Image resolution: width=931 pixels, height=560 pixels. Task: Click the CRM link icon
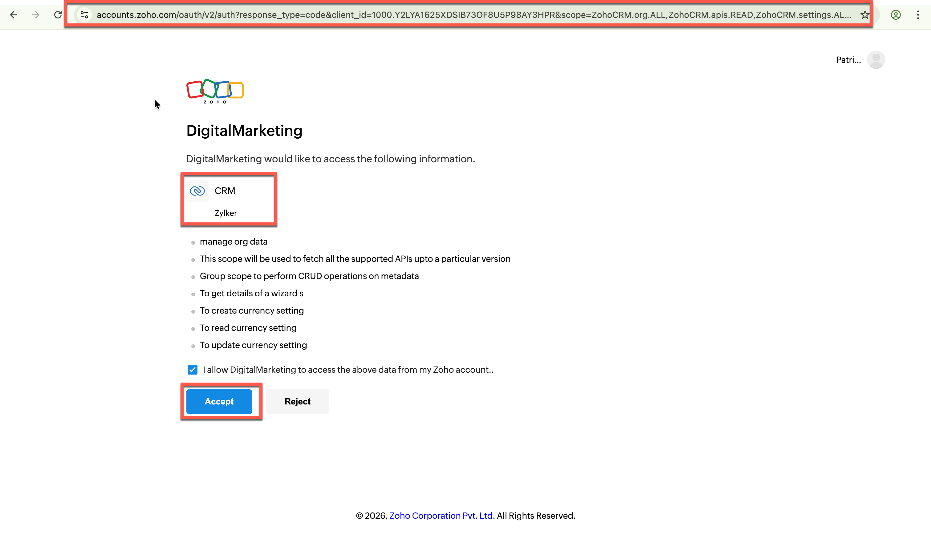pos(197,191)
